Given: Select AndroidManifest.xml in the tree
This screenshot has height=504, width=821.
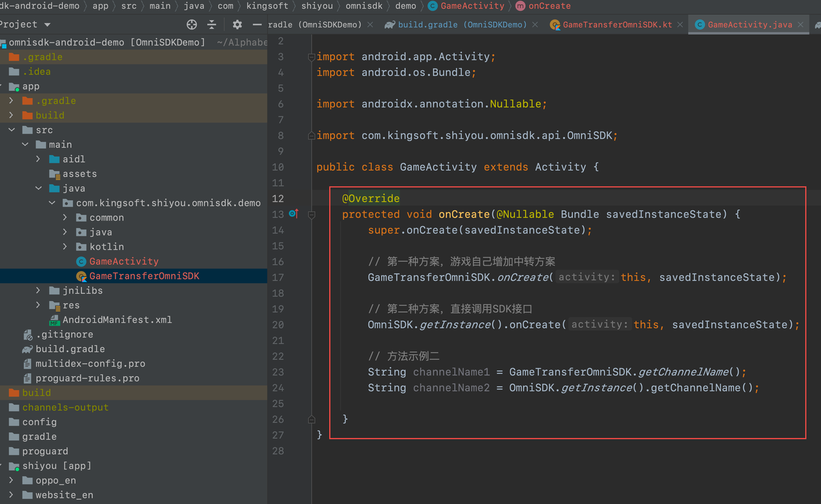Looking at the screenshot, I should point(117,320).
